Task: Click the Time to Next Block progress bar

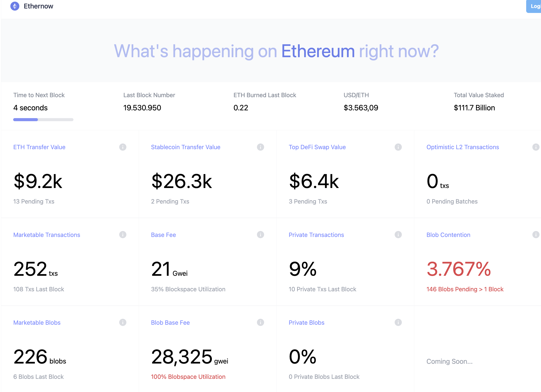Action: click(43, 120)
